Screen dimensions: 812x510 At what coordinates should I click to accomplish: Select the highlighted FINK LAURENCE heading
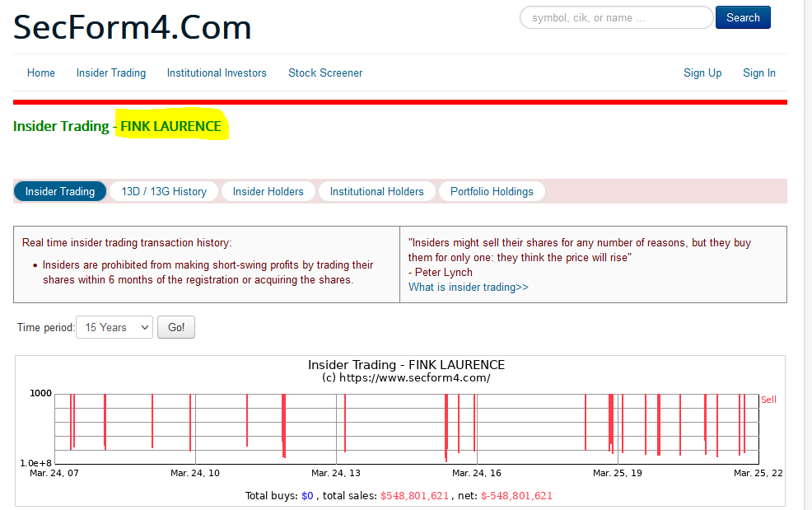click(x=171, y=126)
